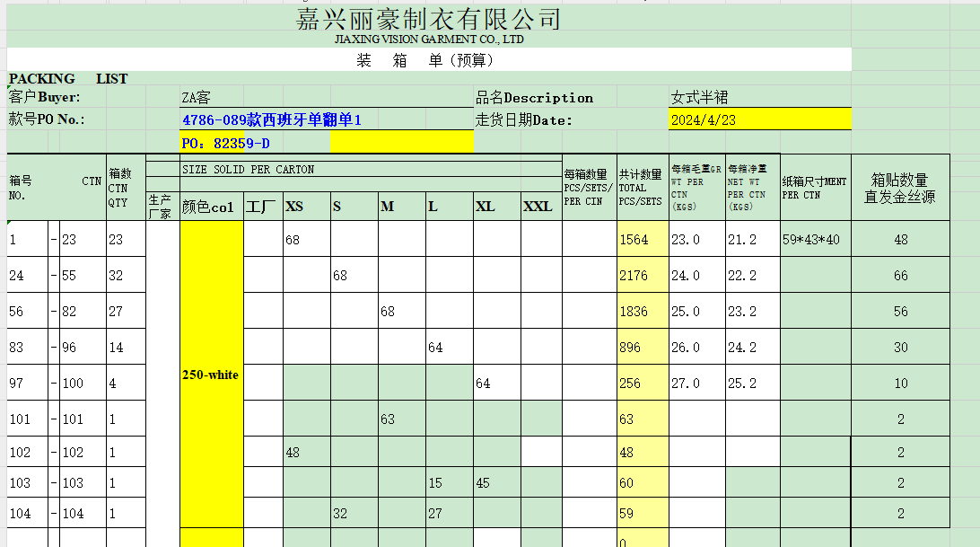The image size is (980, 547).
Task: Click the blue style text 4786-089款西班牙单翻单1
Action: click(x=271, y=119)
